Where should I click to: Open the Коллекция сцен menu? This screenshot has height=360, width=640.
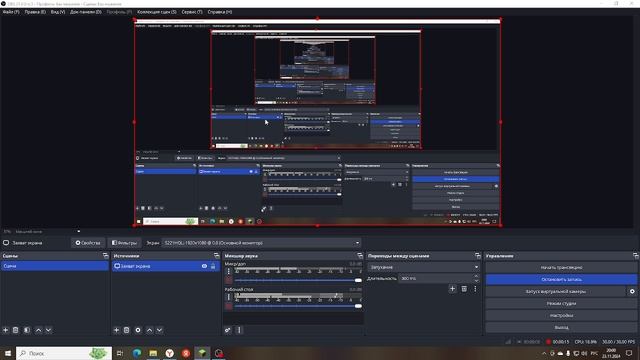[157, 12]
